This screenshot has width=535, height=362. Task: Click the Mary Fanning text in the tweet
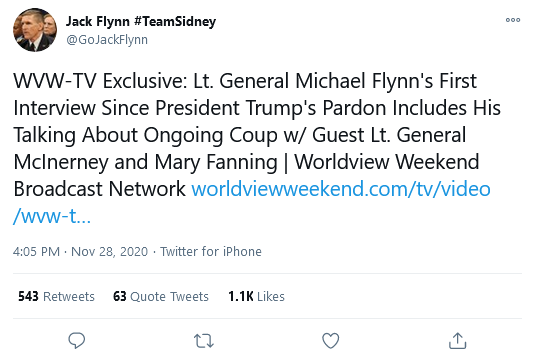tap(216, 162)
